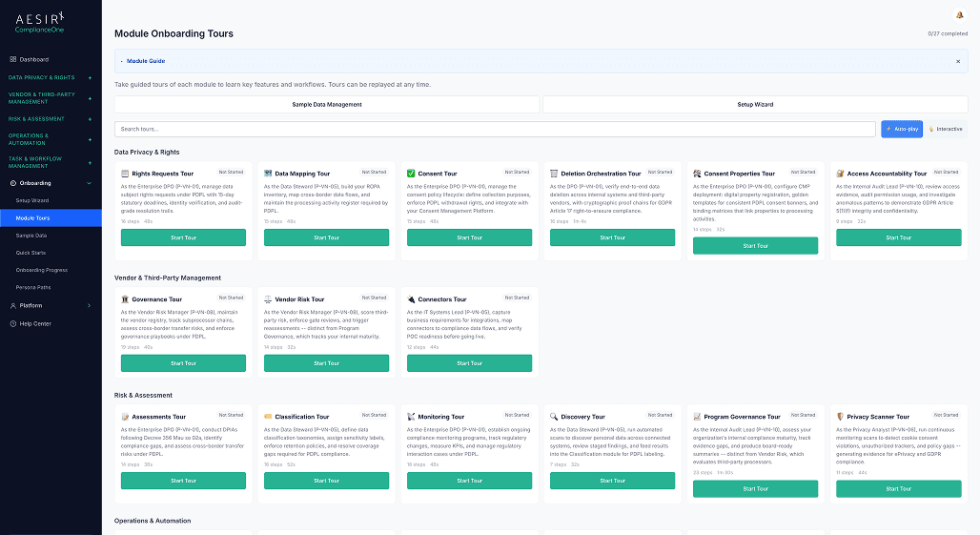Open the notifications bell

point(959,15)
